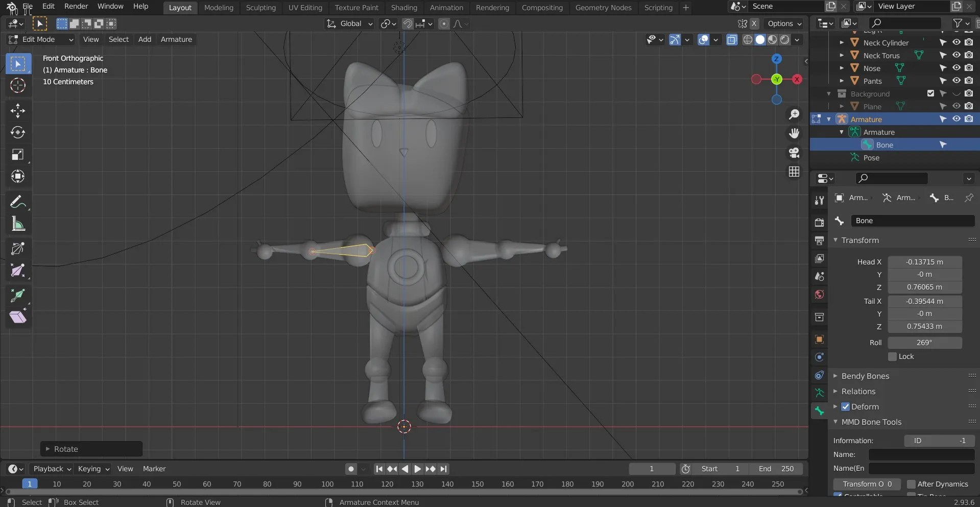Expand the Nose item in the outliner
The width and height of the screenshot is (980, 507).
point(842,68)
